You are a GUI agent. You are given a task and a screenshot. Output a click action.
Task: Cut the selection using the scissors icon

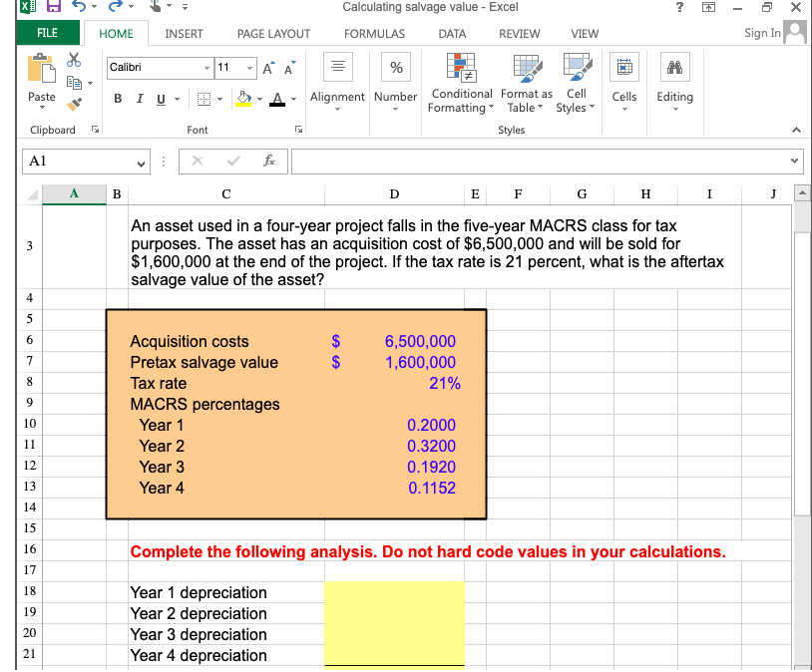point(72,60)
